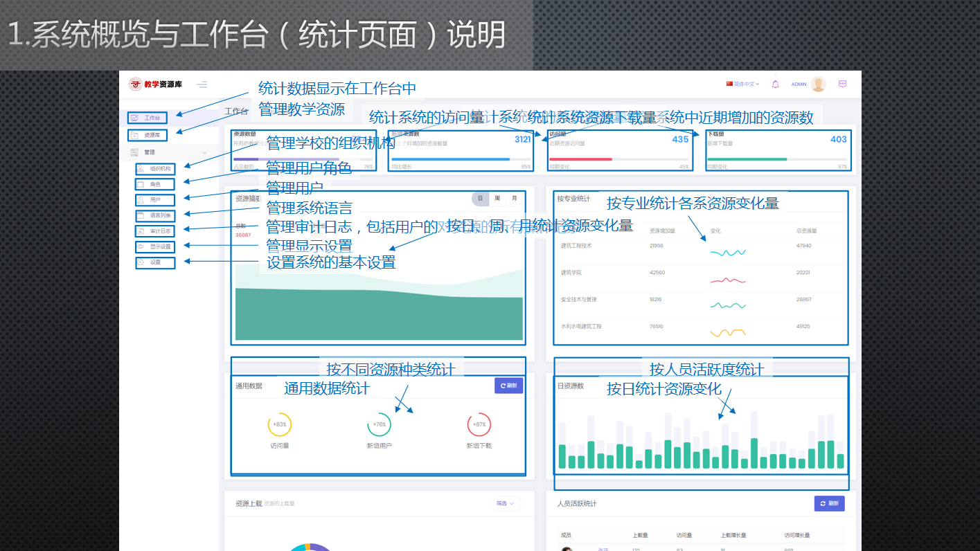
Task: Click the 21956 resource increase value
Action: point(657,246)
